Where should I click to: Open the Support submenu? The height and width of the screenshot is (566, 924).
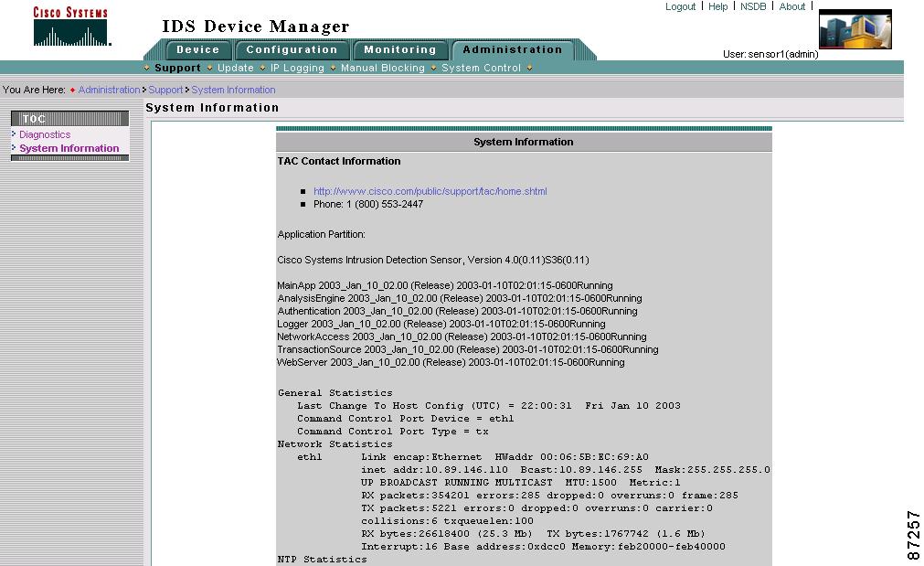[177, 68]
